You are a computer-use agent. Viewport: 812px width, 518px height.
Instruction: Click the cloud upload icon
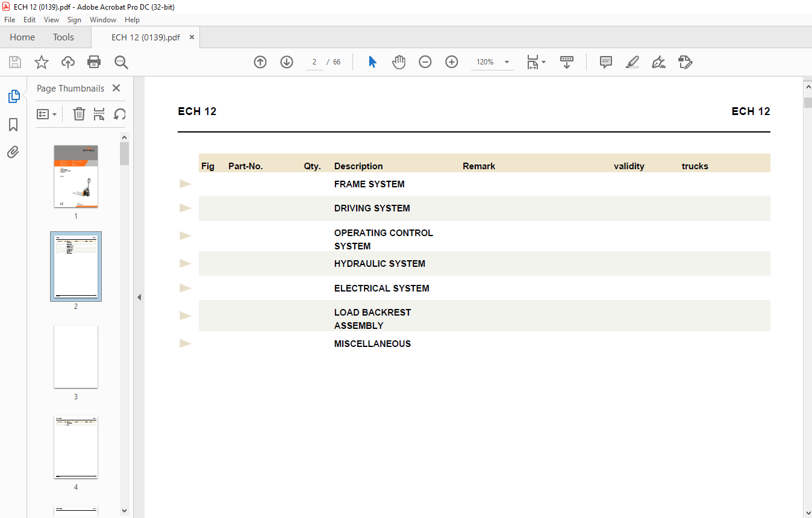(68, 62)
